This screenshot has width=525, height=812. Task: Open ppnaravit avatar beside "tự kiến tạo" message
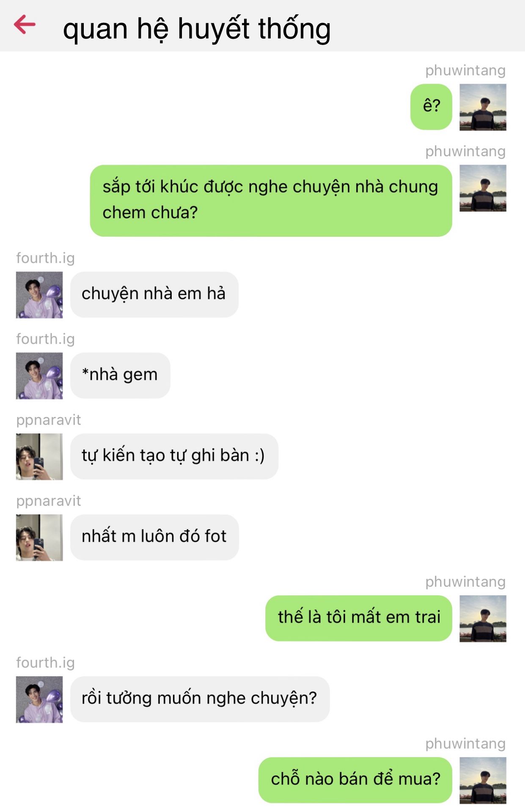pyautogui.click(x=39, y=457)
